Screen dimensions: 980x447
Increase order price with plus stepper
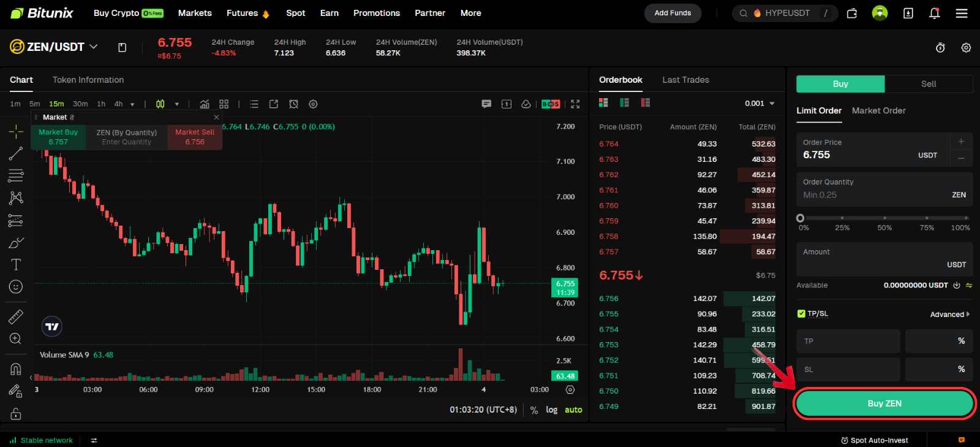pyautogui.click(x=961, y=142)
